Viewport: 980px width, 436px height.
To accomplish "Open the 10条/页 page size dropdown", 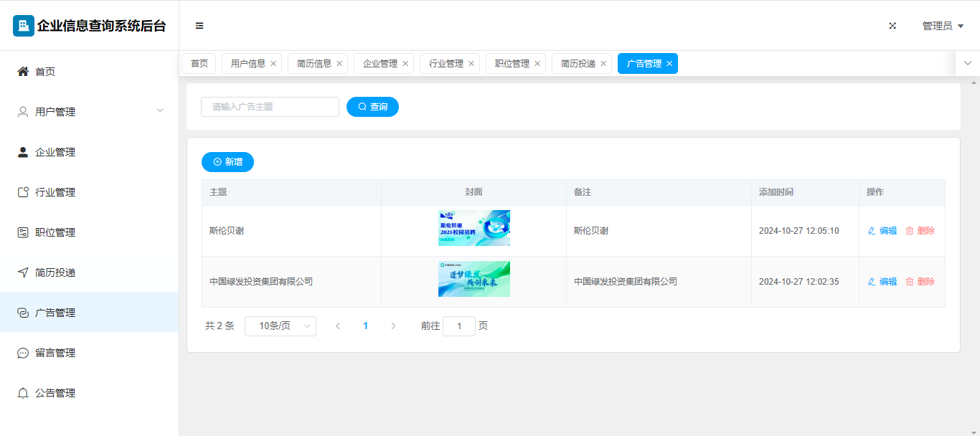I will 280,326.
